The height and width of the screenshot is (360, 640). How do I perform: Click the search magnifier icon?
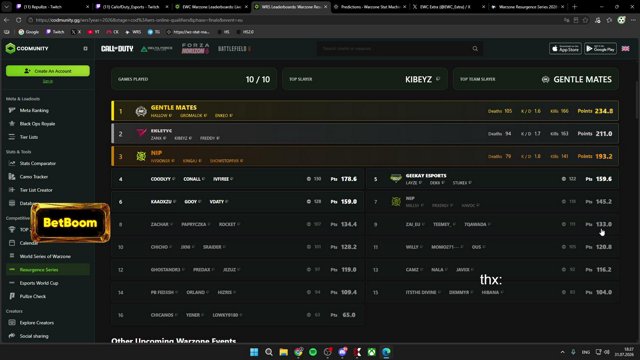(475, 49)
